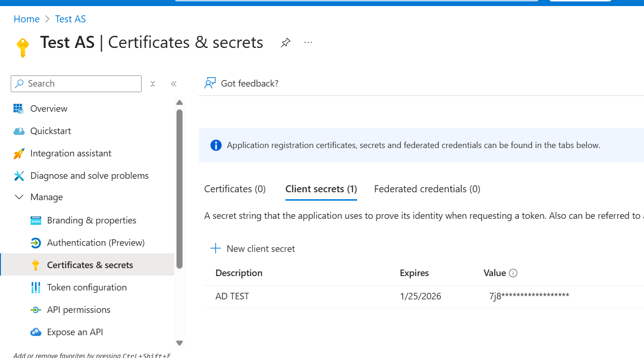
Task: Open Token configuration
Action: coord(87,287)
